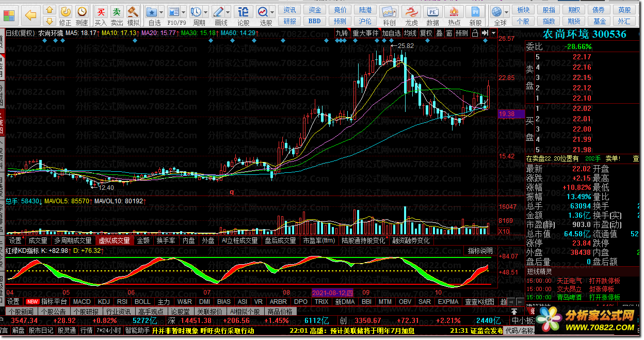This screenshot has width=644, height=340.
Task: Open the 热点 hot topics icon
Action: (x=455, y=15)
